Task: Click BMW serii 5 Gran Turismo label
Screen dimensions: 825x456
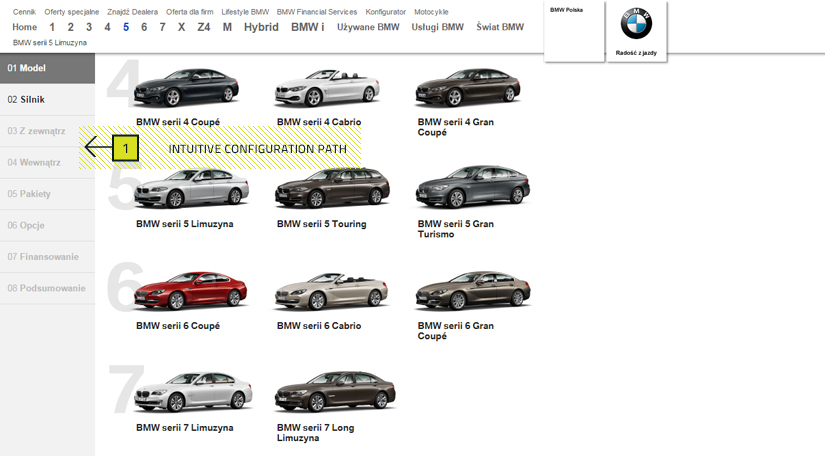Action: click(456, 229)
